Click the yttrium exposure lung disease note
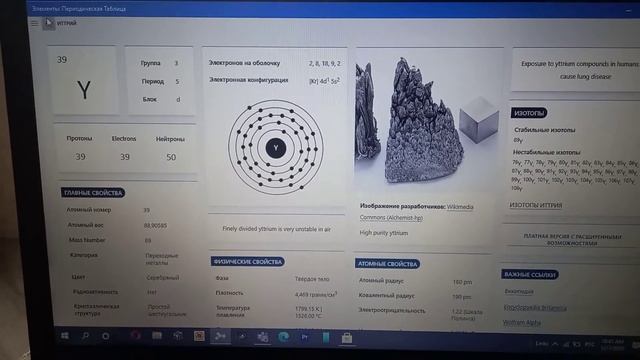 [580, 70]
